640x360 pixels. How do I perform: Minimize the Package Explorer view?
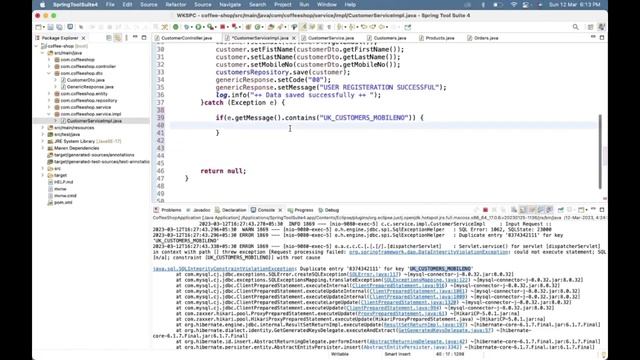(x=135, y=38)
